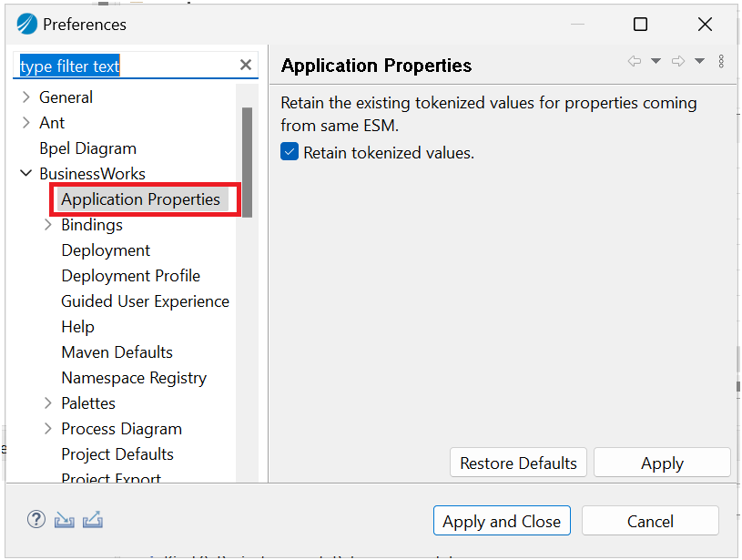This screenshot has width=742, height=560.
Task: Focus the type filter text field
Action: point(127,66)
